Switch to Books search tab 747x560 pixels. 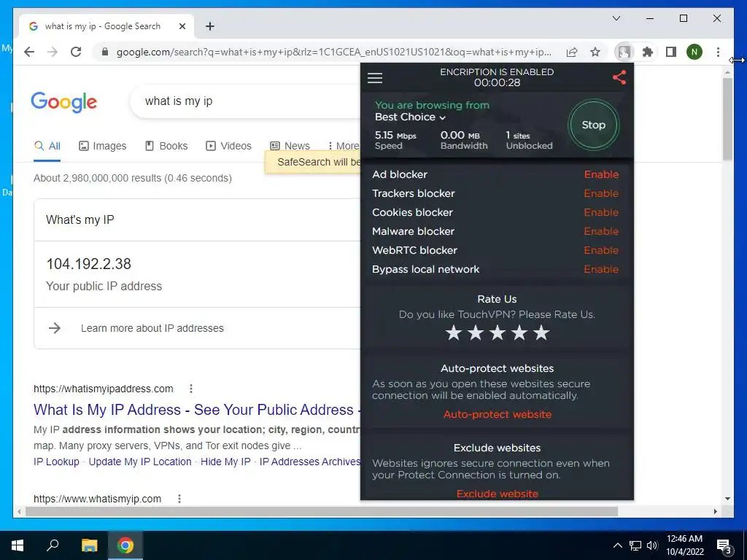click(166, 146)
